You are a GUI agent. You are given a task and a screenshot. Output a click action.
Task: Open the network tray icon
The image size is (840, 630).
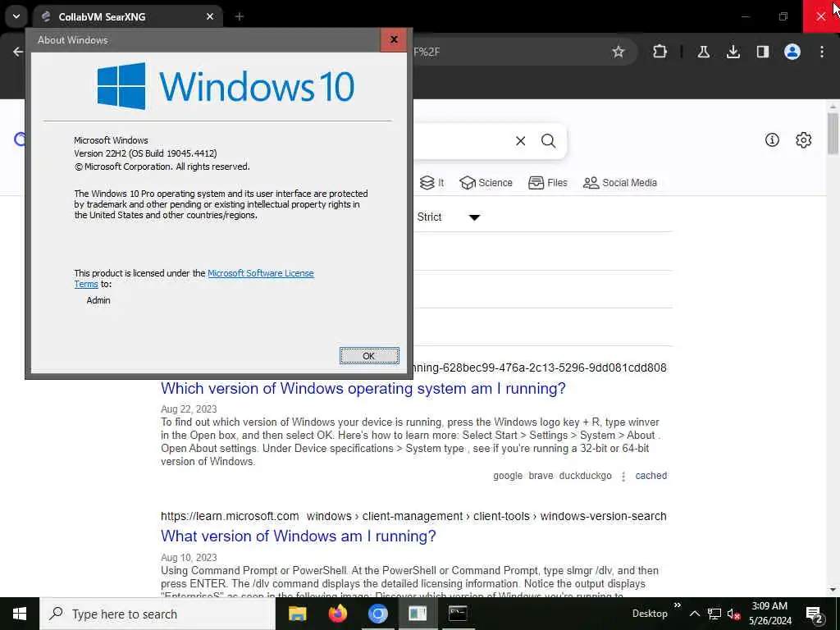[714, 614]
